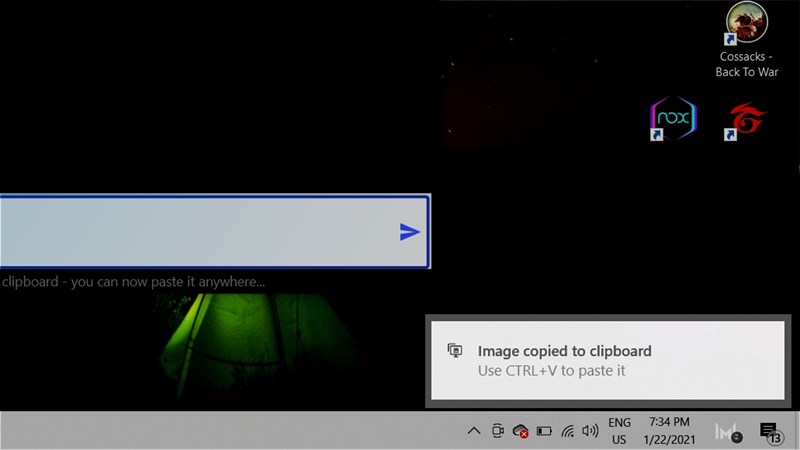Image resolution: width=800 pixels, height=450 pixels.
Task: Click the clipboard paste anywhere status text
Action: [133, 282]
